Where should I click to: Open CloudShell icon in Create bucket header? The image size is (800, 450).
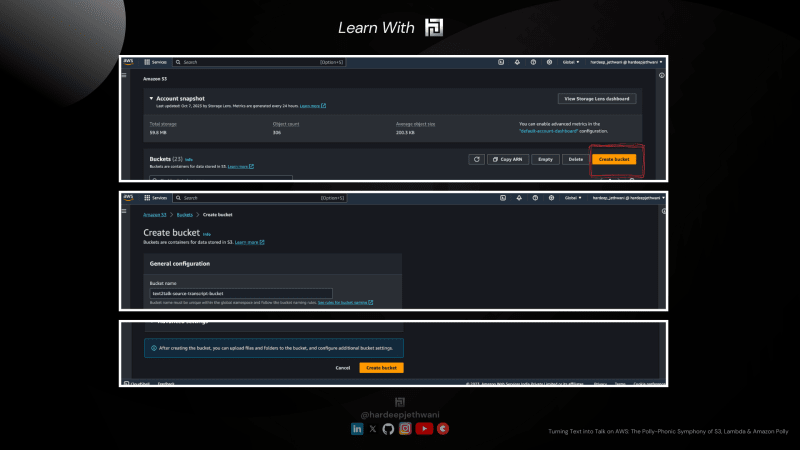pos(503,198)
